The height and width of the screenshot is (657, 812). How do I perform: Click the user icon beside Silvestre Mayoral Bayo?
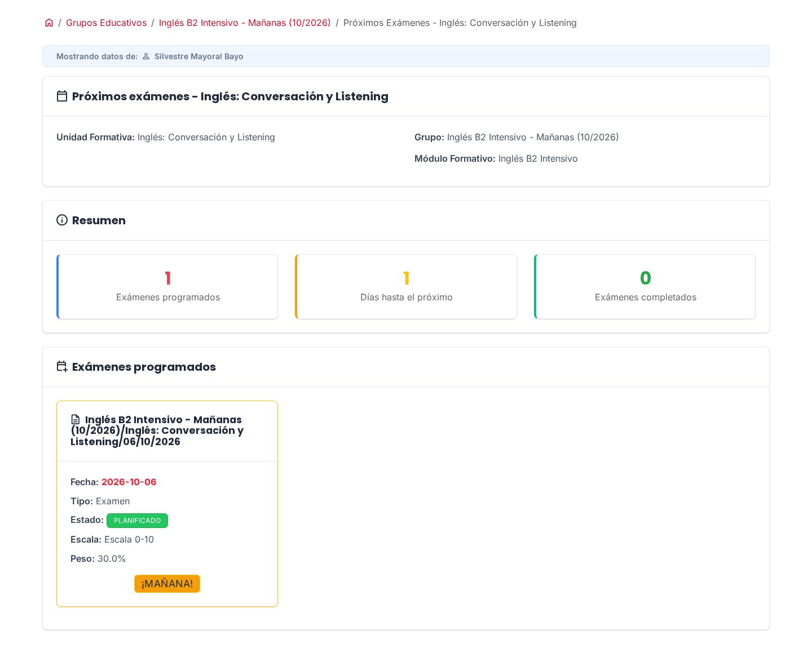point(146,56)
